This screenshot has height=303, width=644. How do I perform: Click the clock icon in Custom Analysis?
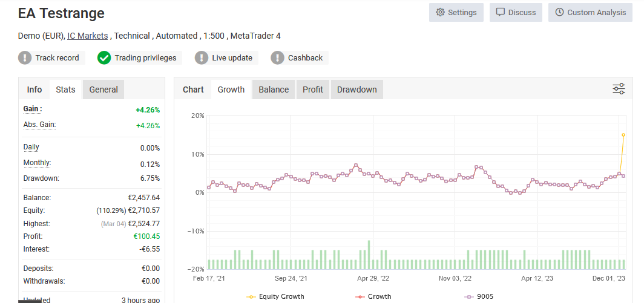coord(559,13)
